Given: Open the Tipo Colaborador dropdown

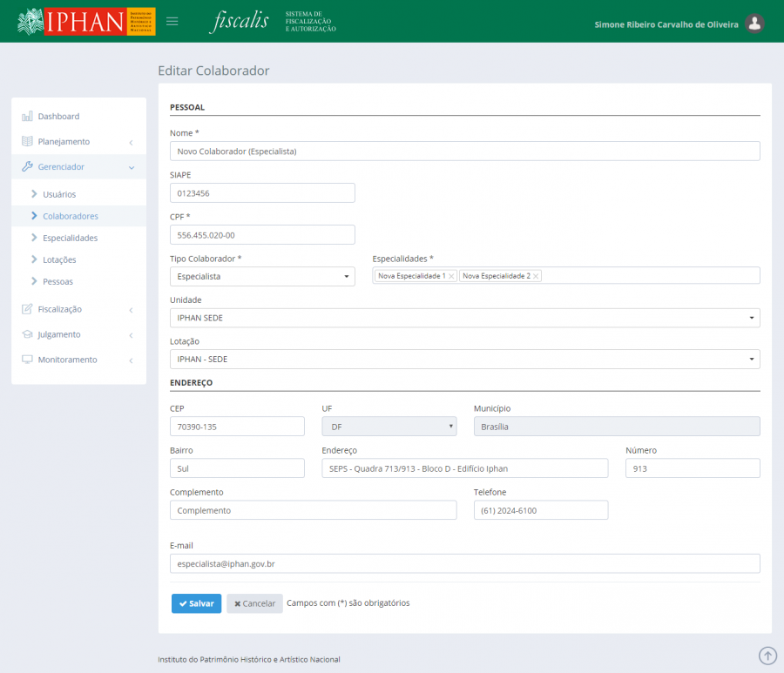Looking at the screenshot, I should (x=262, y=276).
